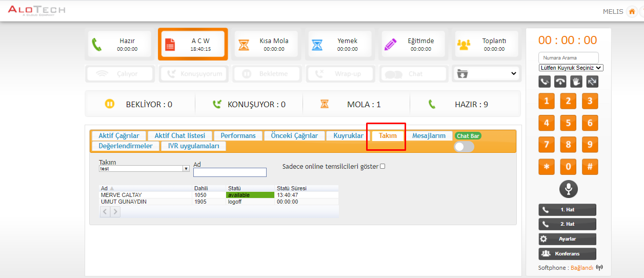Set status to Toplantı

[x=487, y=44]
